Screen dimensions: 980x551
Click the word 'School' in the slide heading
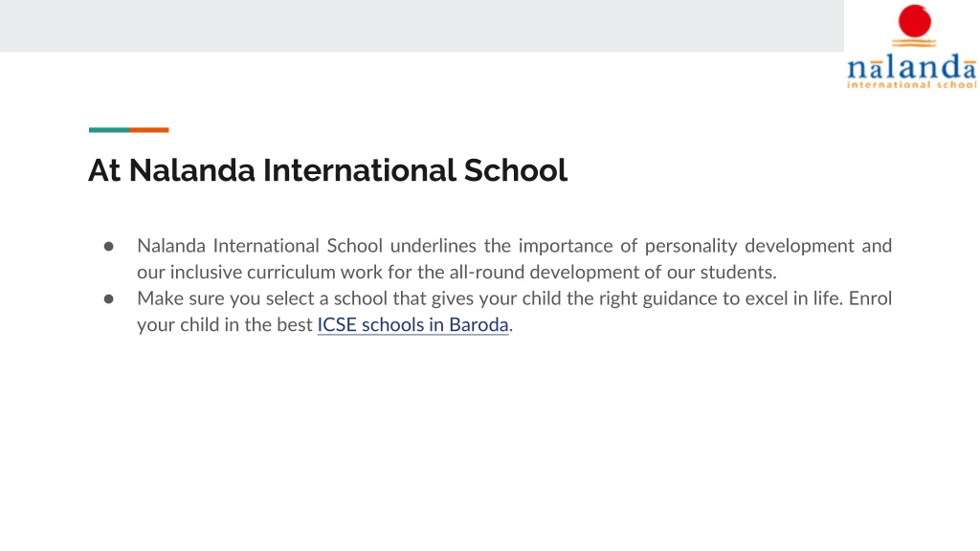[515, 170]
